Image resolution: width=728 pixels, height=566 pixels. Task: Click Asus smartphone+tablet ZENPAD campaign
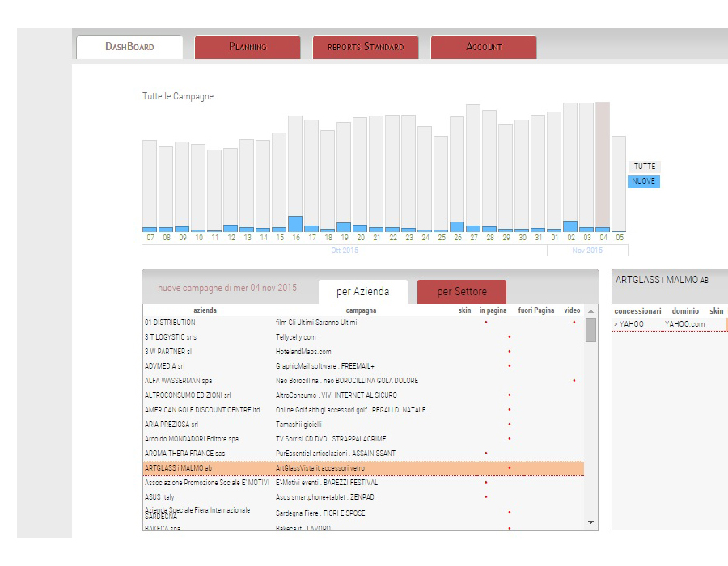[x=324, y=497]
